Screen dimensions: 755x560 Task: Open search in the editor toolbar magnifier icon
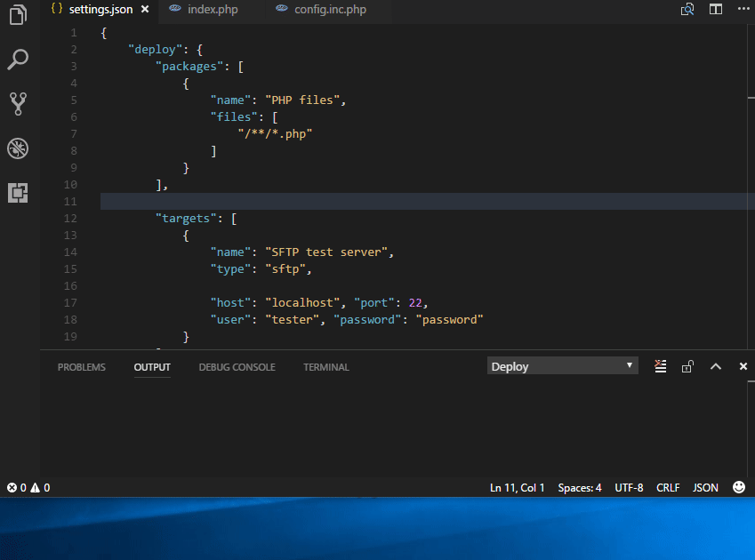[687, 9]
